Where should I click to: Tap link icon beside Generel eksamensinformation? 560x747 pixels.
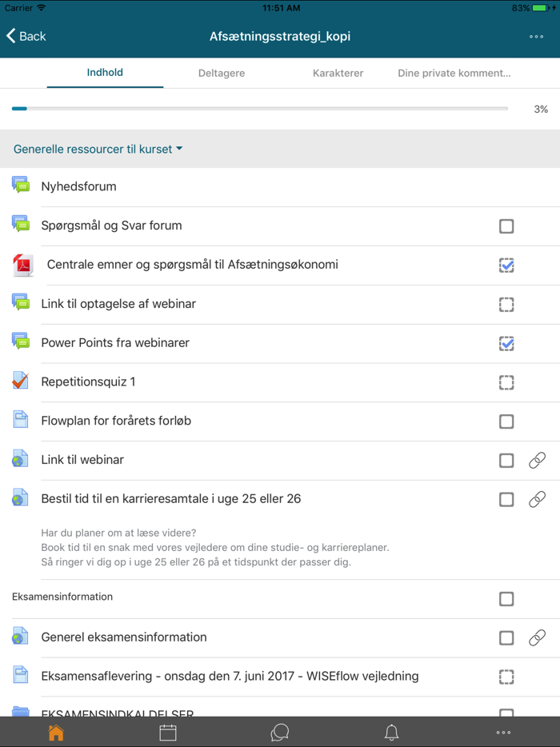(537, 637)
